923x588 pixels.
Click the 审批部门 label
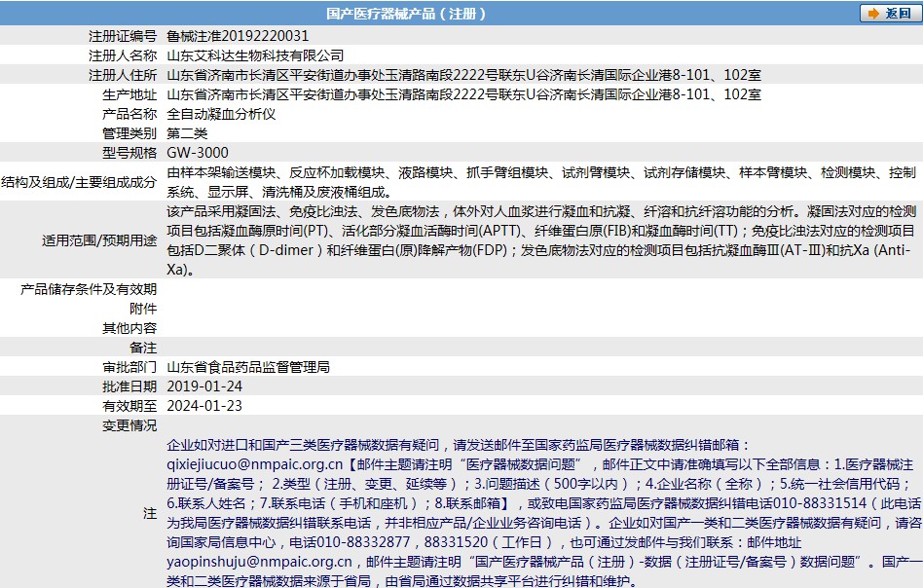pyautogui.click(x=129, y=367)
